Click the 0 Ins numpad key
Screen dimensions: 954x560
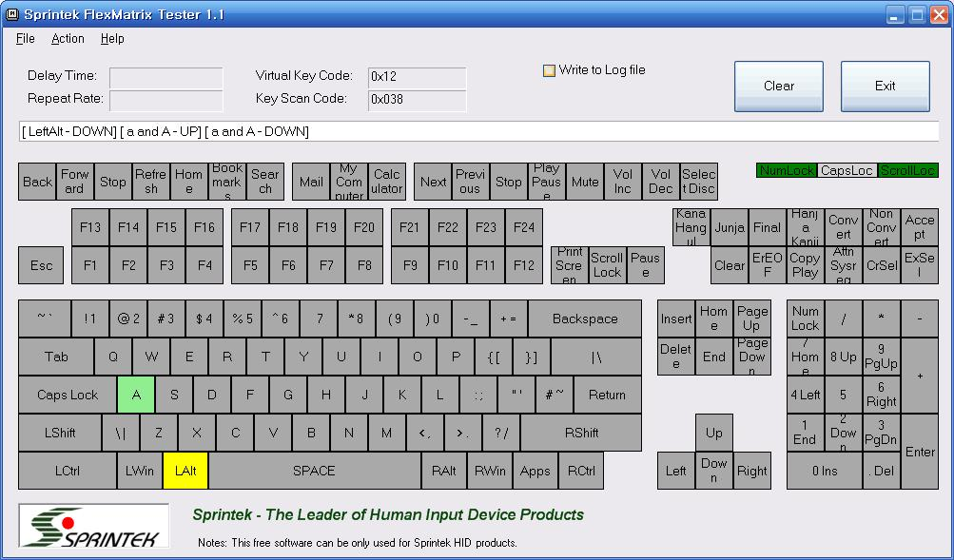pyautogui.click(x=825, y=471)
